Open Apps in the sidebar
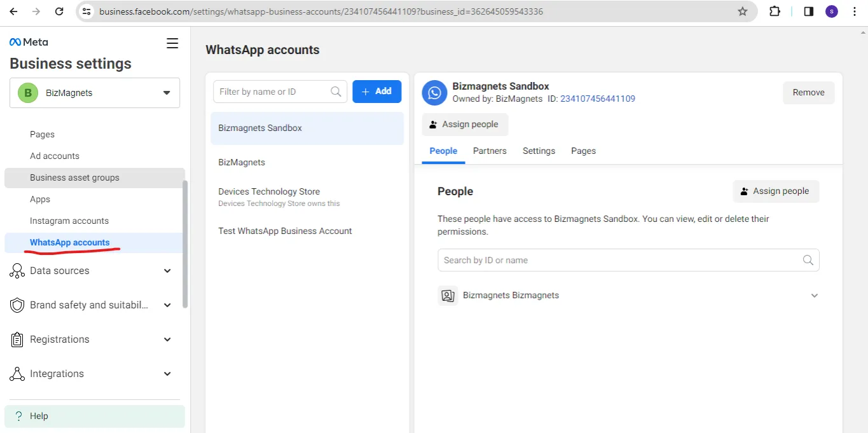868x433 pixels. tap(40, 199)
